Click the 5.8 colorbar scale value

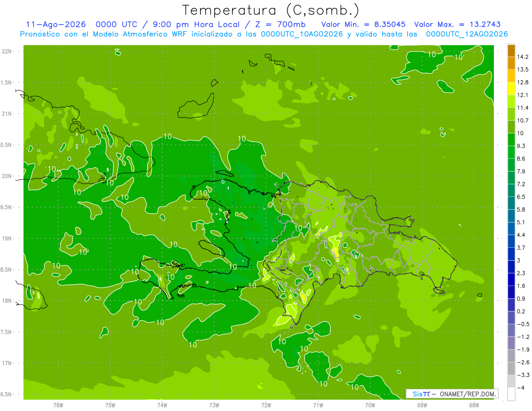click(x=521, y=209)
